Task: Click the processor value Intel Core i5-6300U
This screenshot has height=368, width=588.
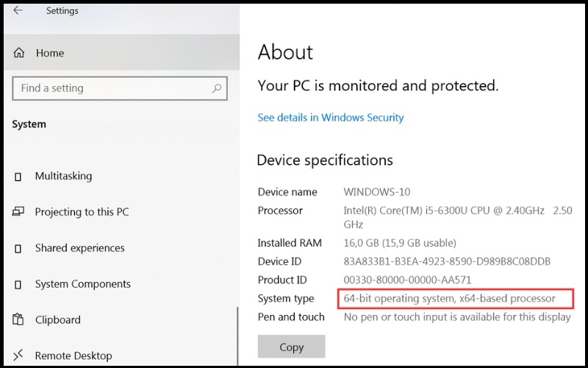Action: pyautogui.click(x=458, y=217)
